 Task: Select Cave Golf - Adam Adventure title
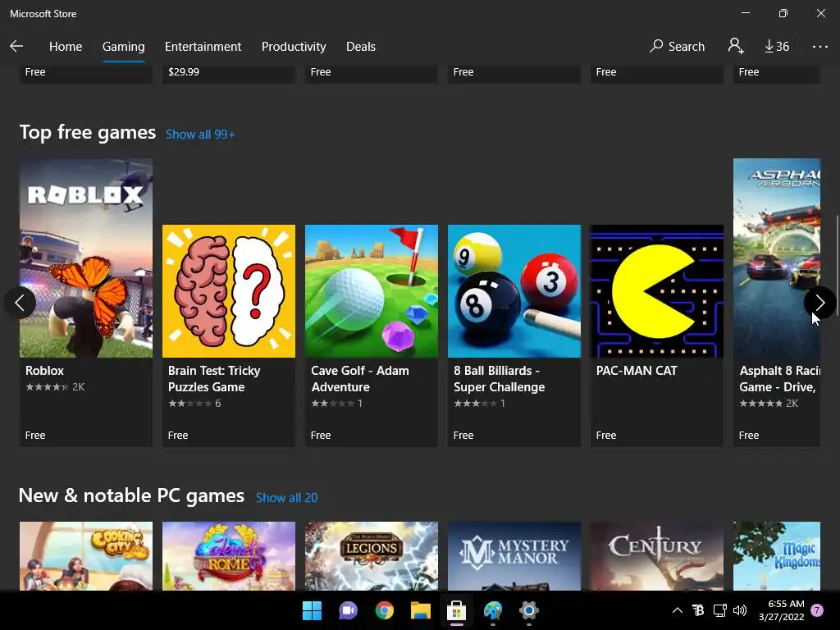tap(360, 379)
